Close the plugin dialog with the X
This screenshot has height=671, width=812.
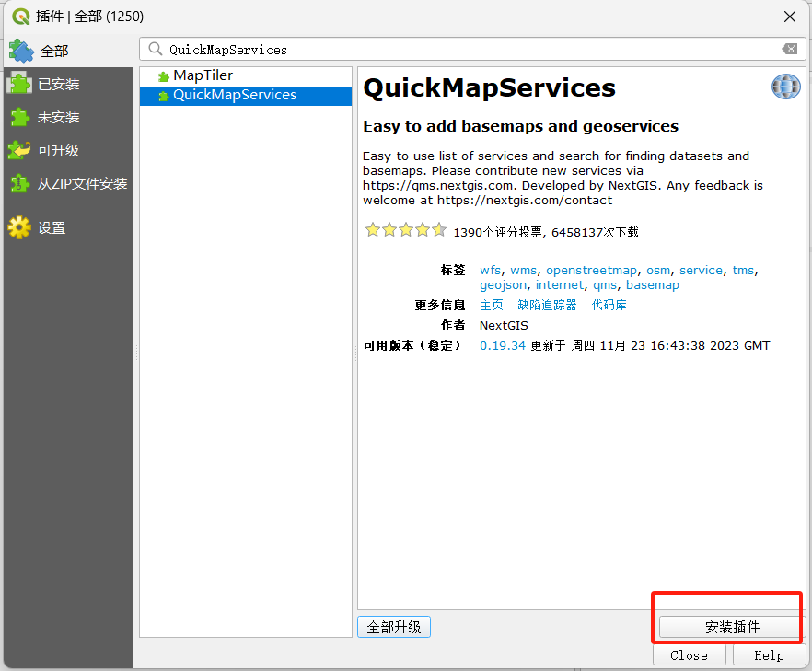(x=790, y=17)
